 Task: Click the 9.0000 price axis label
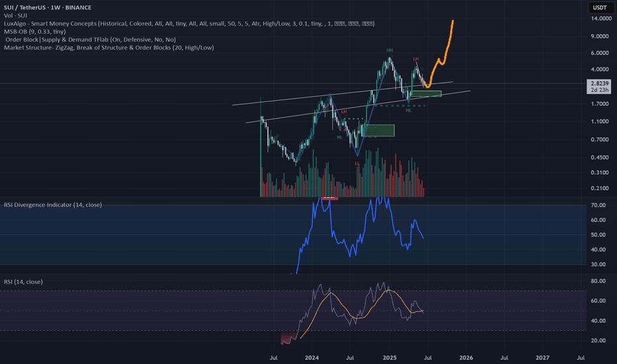[x=600, y=36]
